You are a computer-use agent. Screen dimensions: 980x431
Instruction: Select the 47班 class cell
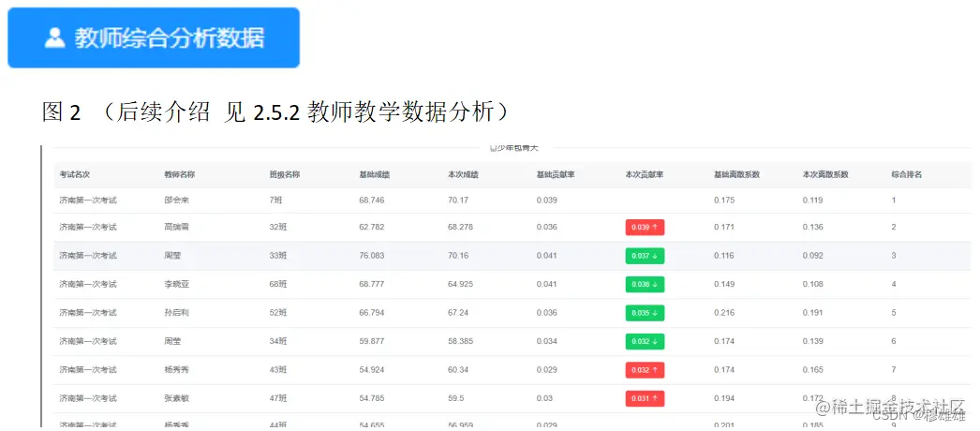(278, 398)
